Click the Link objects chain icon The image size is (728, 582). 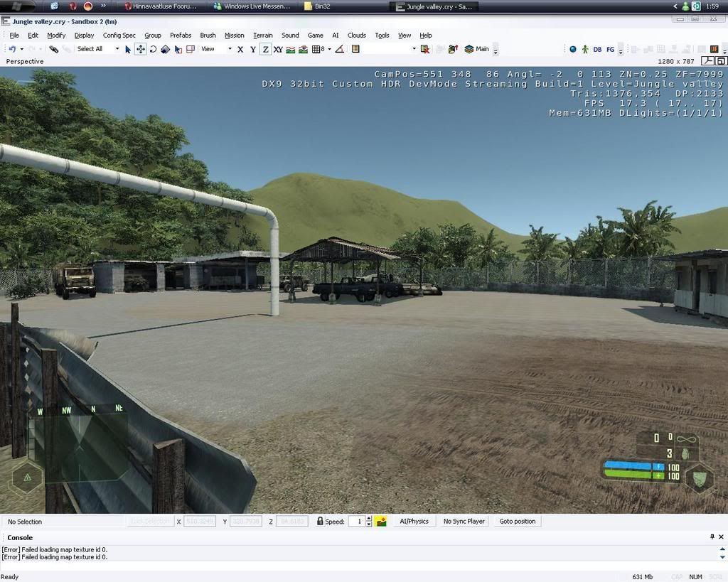point(54,49)
